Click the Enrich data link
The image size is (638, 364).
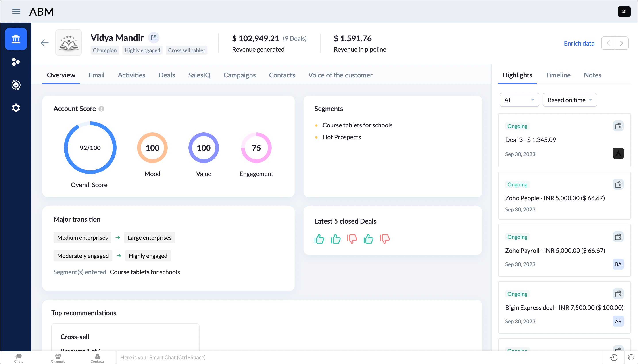579,43
